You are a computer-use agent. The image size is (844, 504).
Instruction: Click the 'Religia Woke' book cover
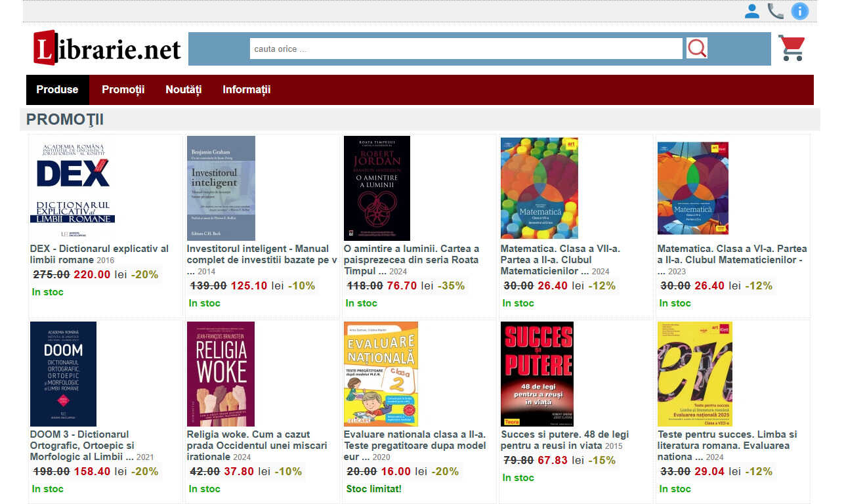221,374
